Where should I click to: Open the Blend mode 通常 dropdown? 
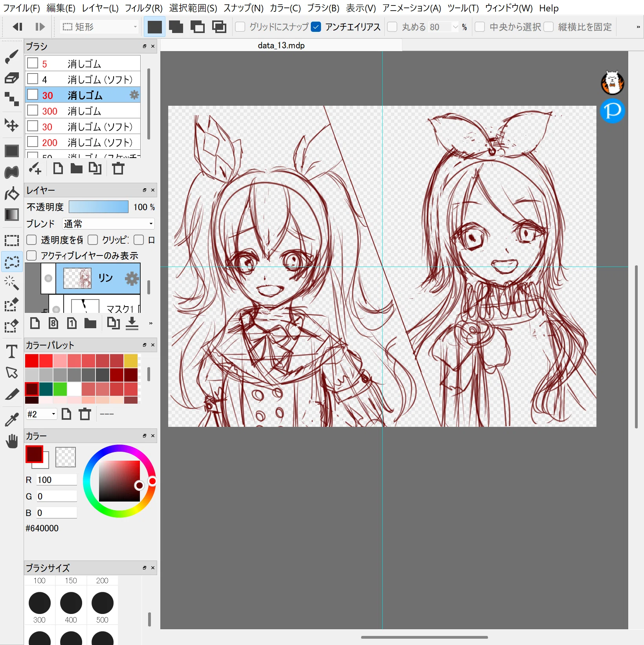click(x=108, y=224)
